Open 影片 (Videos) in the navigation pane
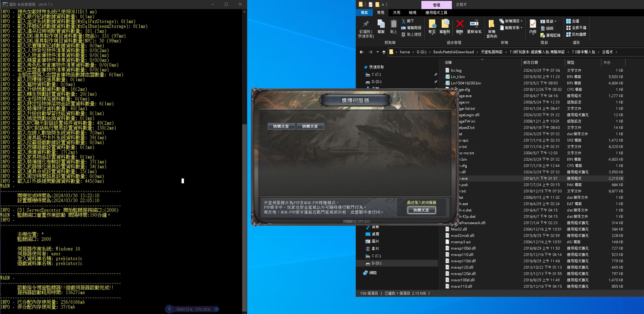 (x=372, y=249)
